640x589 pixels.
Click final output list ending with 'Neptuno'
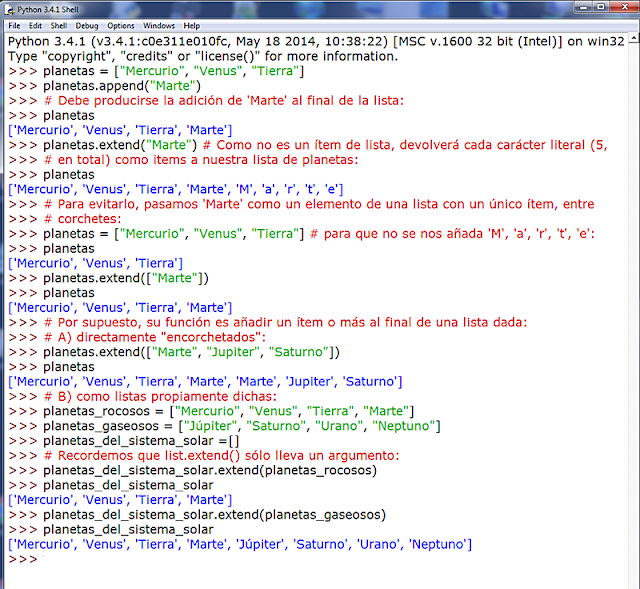(x=240, y=544)
